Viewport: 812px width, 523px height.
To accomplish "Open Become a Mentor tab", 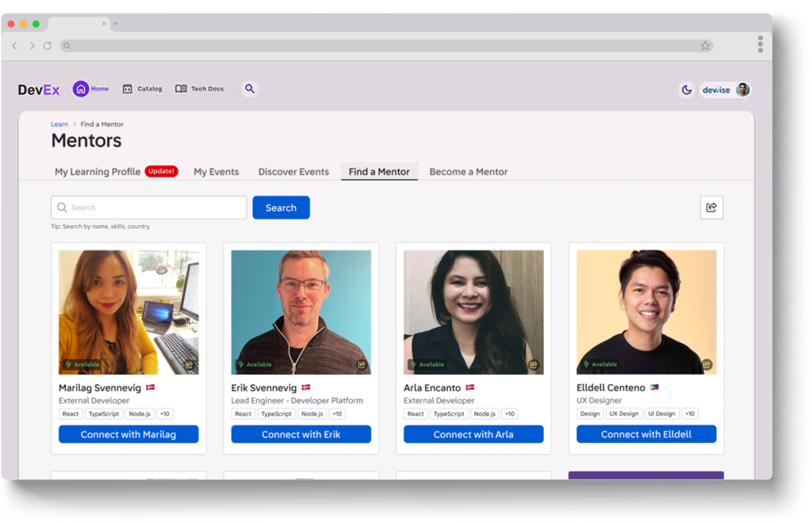I will (x=468, y=172).
